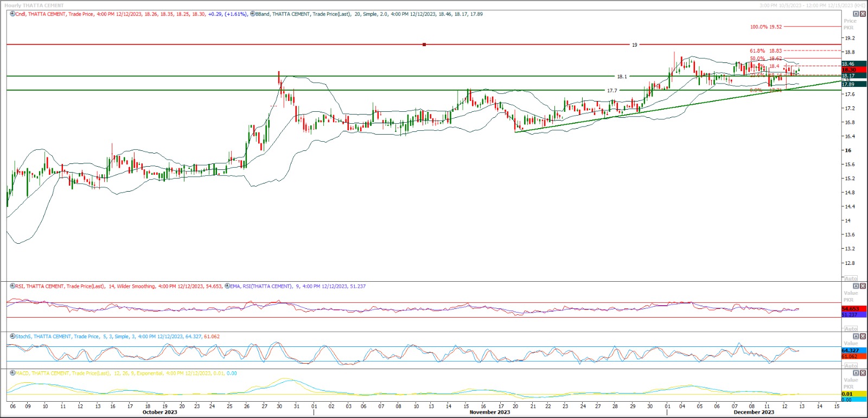Click the candlestick legend text 'Cndl, THATTA CEMENT'
Image resolution: width=868 pixels, height=418 pixels.
[x=41, y=14]
